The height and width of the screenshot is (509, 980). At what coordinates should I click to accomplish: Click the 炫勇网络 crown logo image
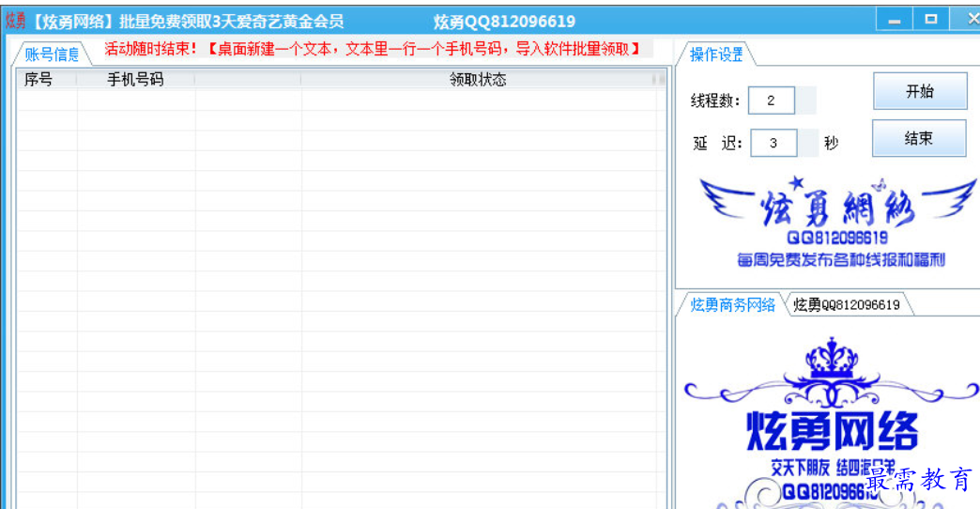pyautogui.click(x=832, y=422)
